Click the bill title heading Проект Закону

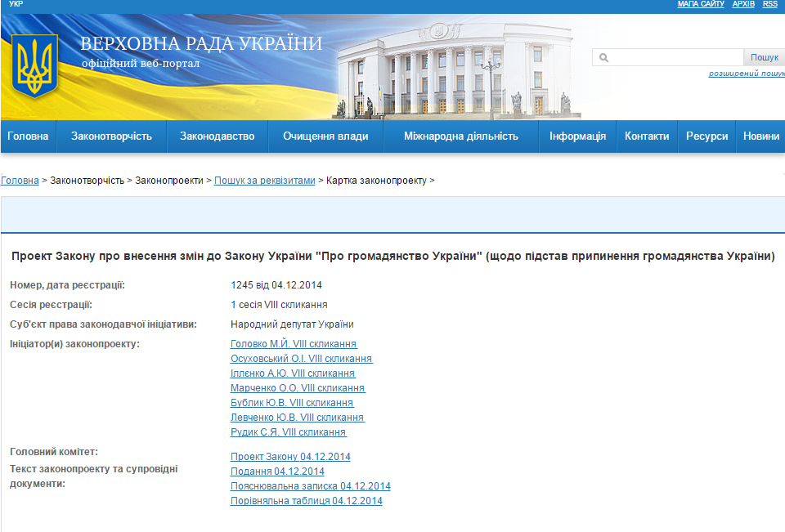(393, 257)
